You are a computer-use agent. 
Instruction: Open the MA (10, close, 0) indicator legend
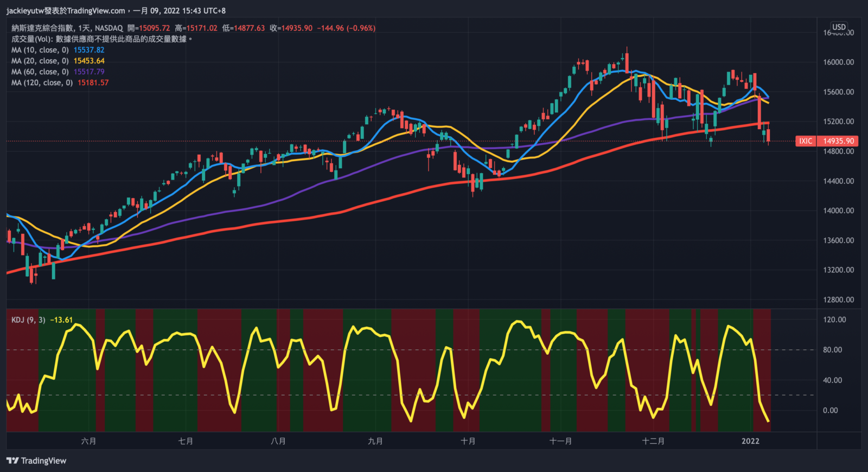point(40,50)
